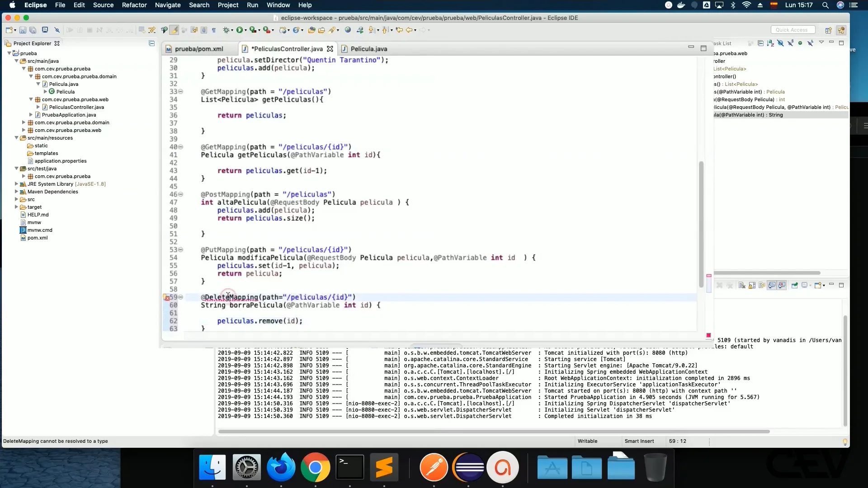Expand the Maven Dependencies node
The height and width of the screenshot is (488, 868).
click(x=16, y=192)
